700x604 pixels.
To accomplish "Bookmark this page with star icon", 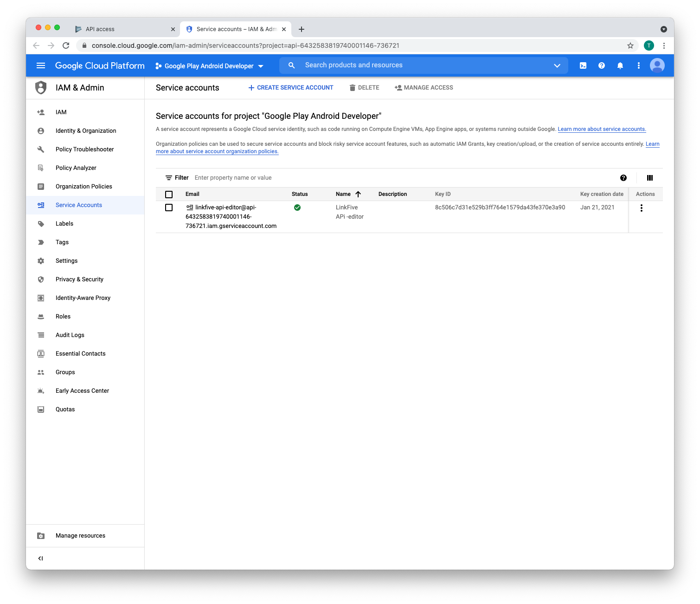I will click(630, 45).
